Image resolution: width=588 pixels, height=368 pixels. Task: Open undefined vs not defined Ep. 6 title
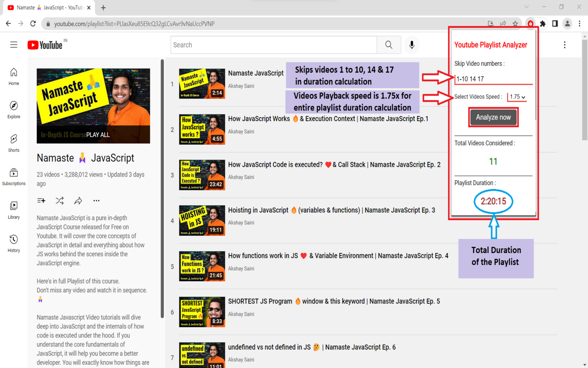[x=312, y=347]
